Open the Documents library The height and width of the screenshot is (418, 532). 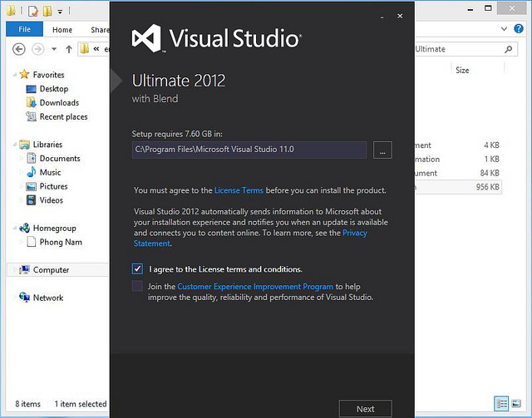[x=60, y=159]
